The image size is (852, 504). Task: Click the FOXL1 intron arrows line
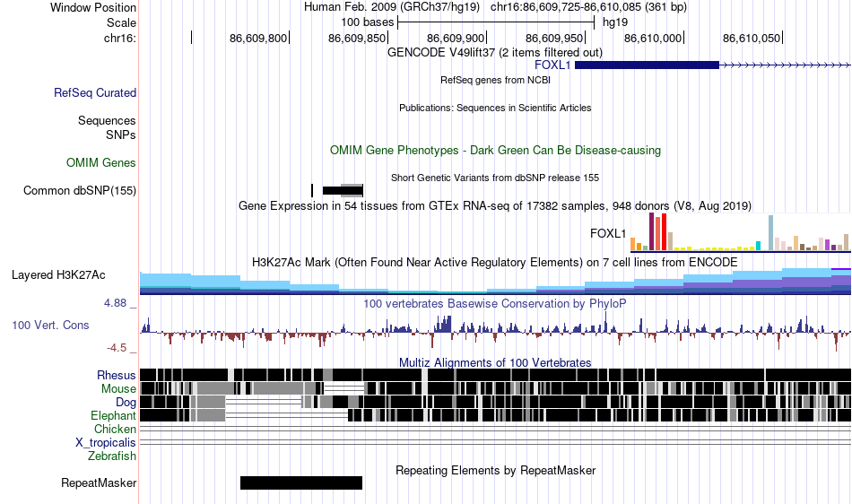[785, 65]
